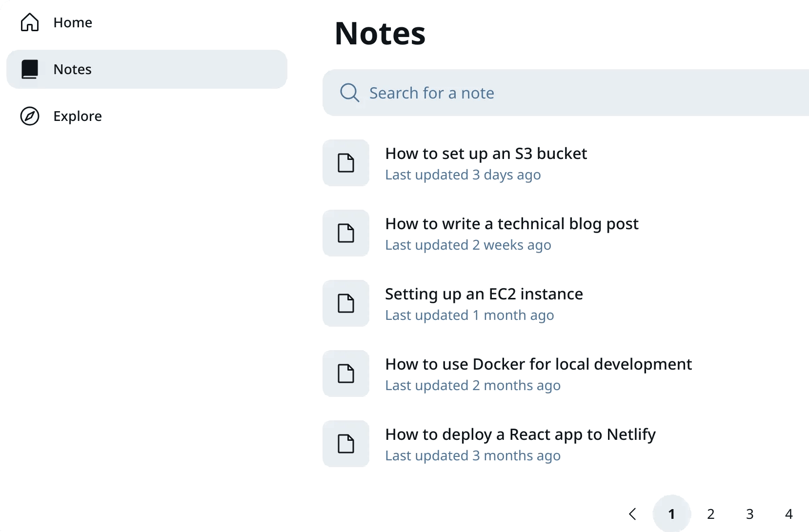Jump to page 2 of notes
809x532 pixels.
point(711,514)
